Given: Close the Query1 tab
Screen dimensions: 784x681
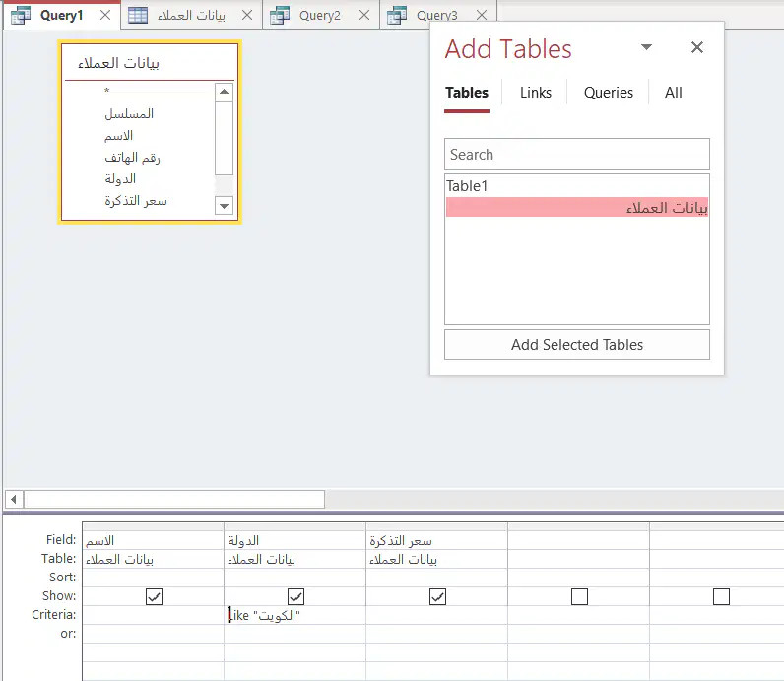Looking at the screenshot, I should tap(105, 15).
